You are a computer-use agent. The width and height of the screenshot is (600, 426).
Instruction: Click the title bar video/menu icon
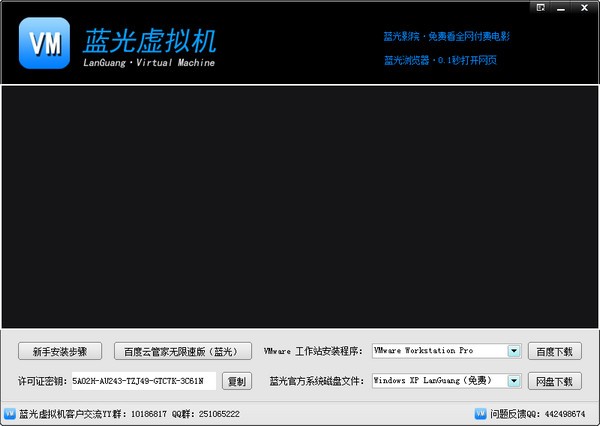click(540, 7)
